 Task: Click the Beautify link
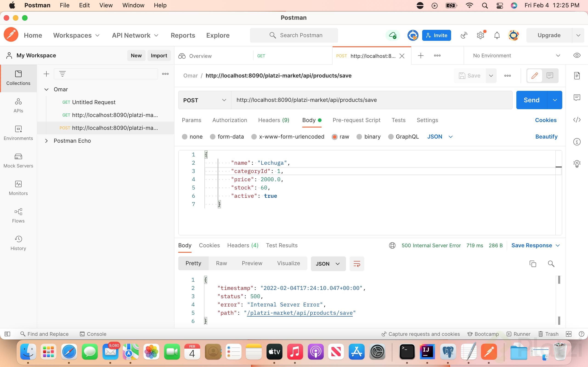point(546,137)
